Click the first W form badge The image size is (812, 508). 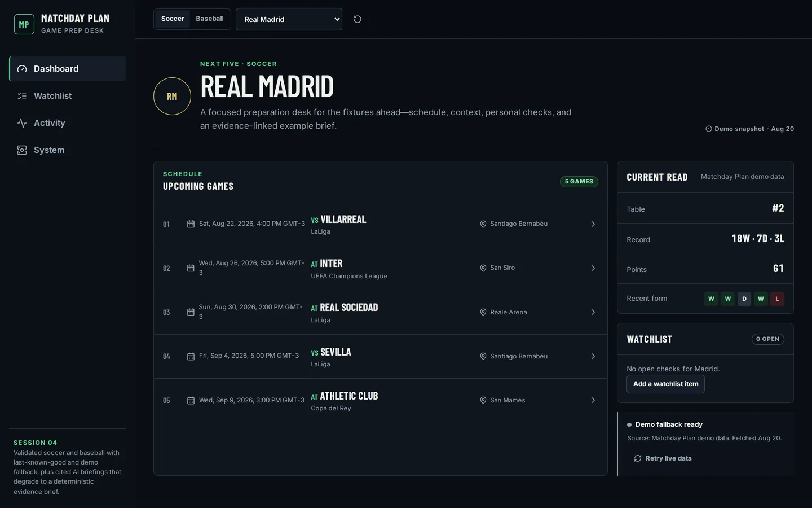(711, 299)
